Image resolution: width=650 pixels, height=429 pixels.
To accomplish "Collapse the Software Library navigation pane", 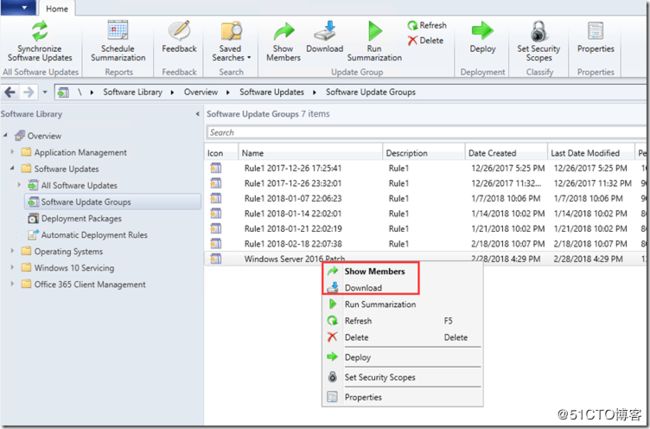I will pyautogui.click(x=197, y=114).
